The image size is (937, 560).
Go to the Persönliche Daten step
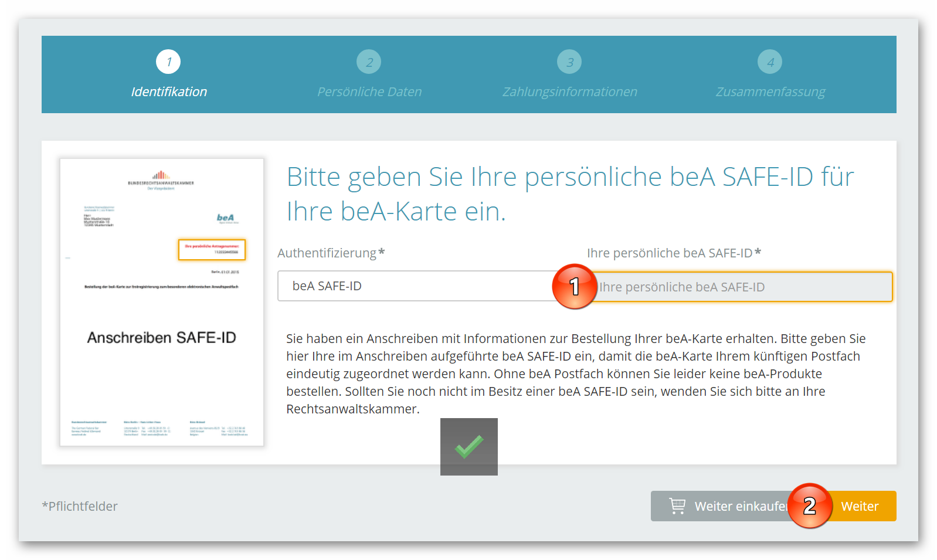pyautogui.click(x=369, y=92)
